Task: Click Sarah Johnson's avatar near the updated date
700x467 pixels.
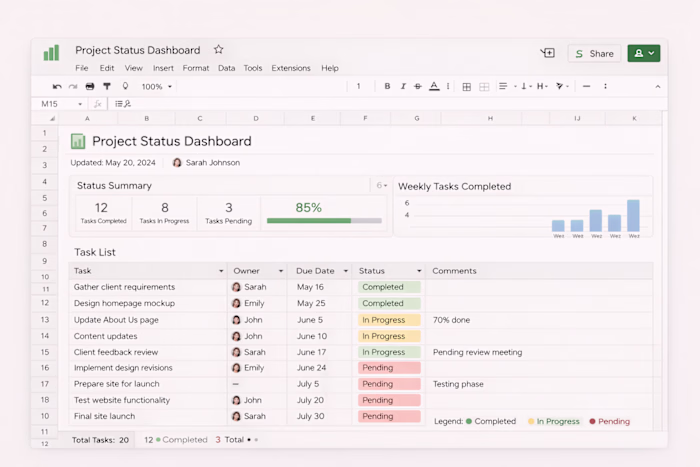Action: tap(177, 163)
